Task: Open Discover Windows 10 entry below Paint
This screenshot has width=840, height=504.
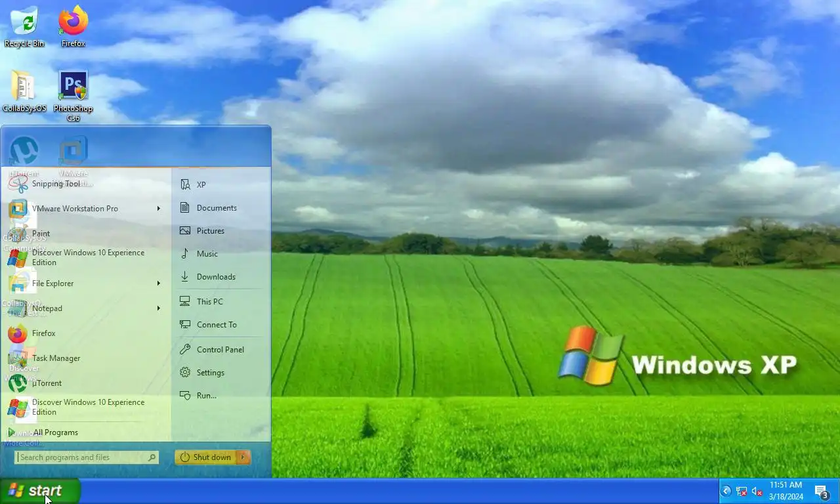Action: coord(87,258)
